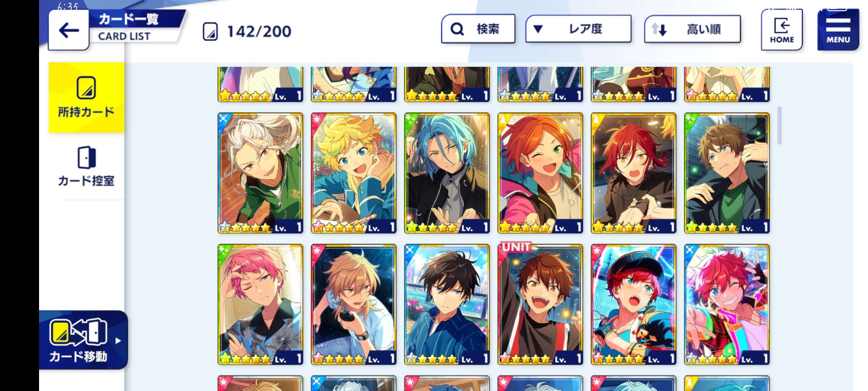Select the 所持カード tab
868x391 pixels.
pyautogui.click(x=86, y=97)
